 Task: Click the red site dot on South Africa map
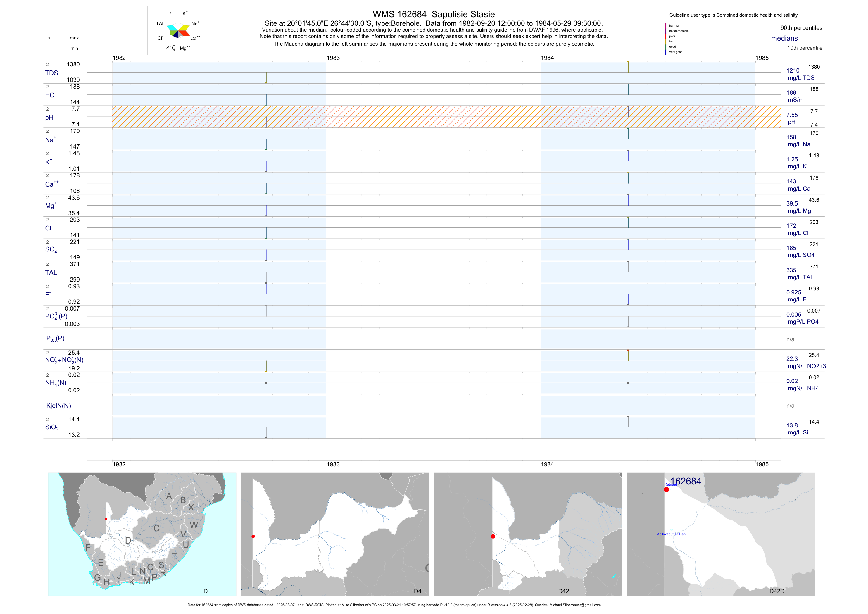pos(106,519)
